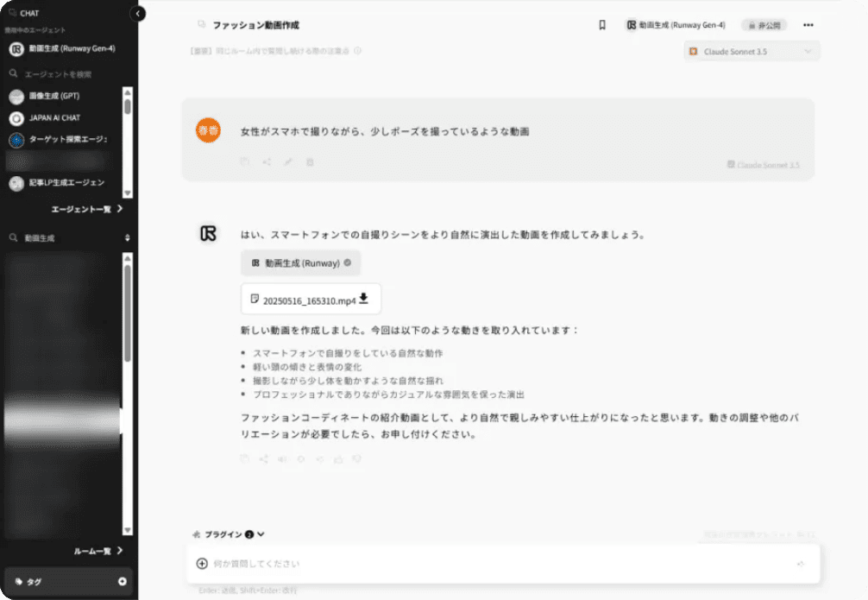
Task: Download the 20250516_165310.mp4 file
Action: pyautogui.click(x=363, y=299)
